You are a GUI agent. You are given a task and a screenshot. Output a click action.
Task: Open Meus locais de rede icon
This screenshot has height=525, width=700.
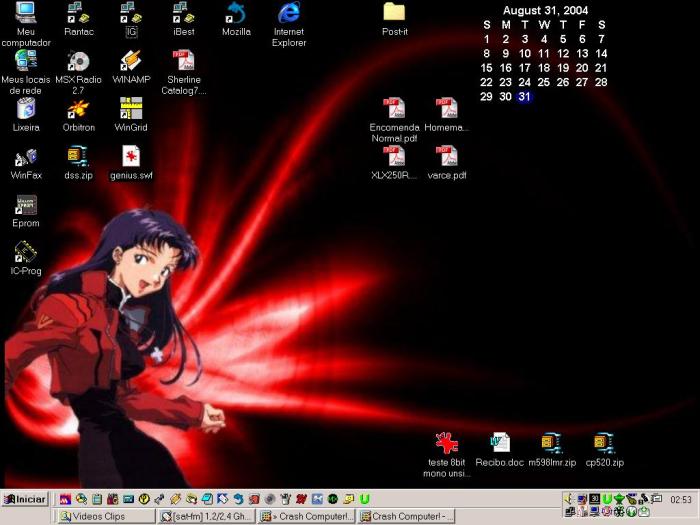pyautogui.click(x=25, y=72)
